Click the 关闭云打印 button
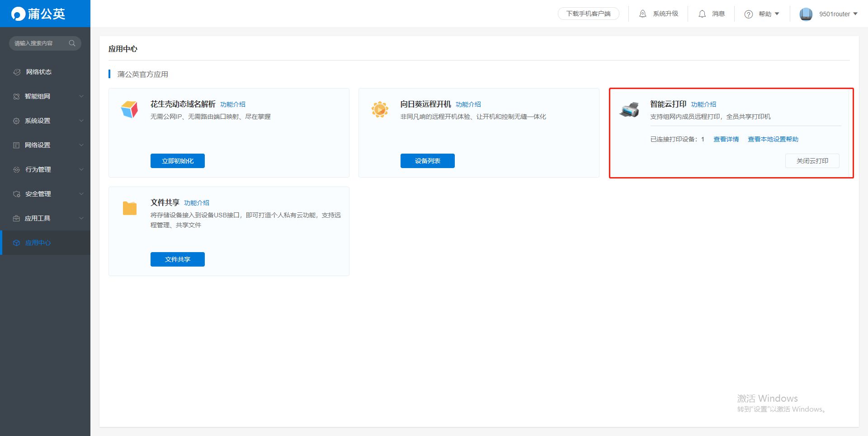Screen dimensions: 868x436 click(x=812, y=161)
